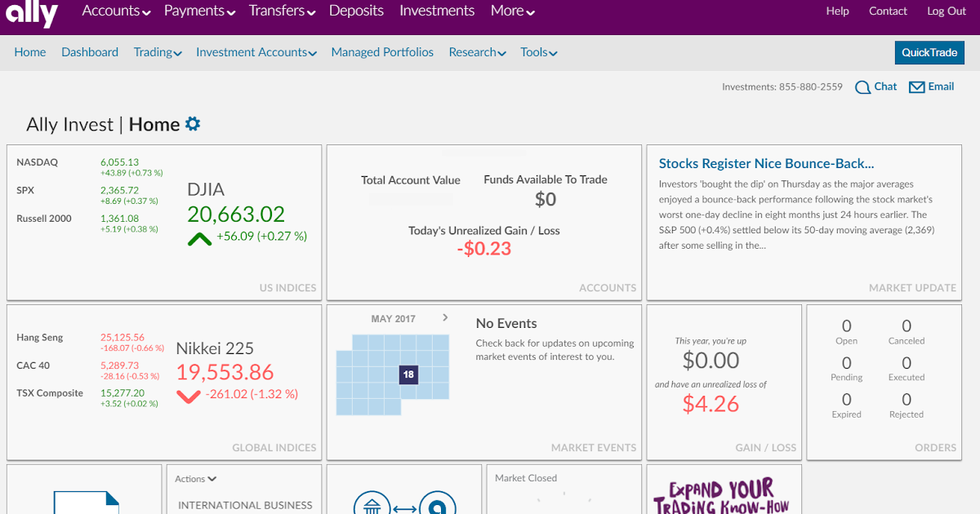Click the DJIA value 20,663.02
The image size is (980, 514).
[236, 215]
